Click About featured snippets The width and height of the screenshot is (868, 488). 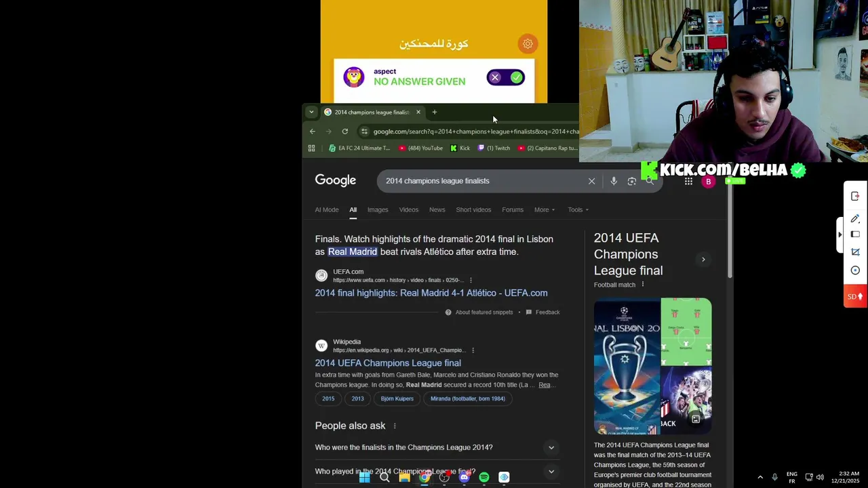[479, 312]
